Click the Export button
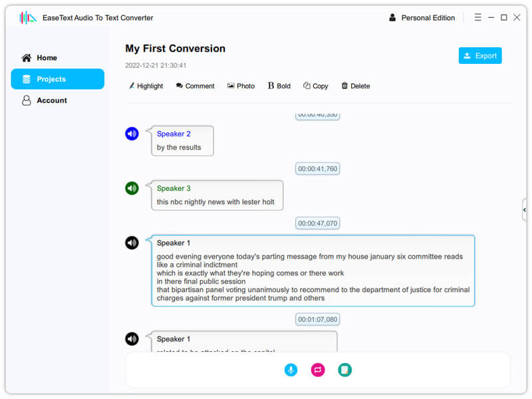Viewport: 532px width, 399px height. pos(480,56)
